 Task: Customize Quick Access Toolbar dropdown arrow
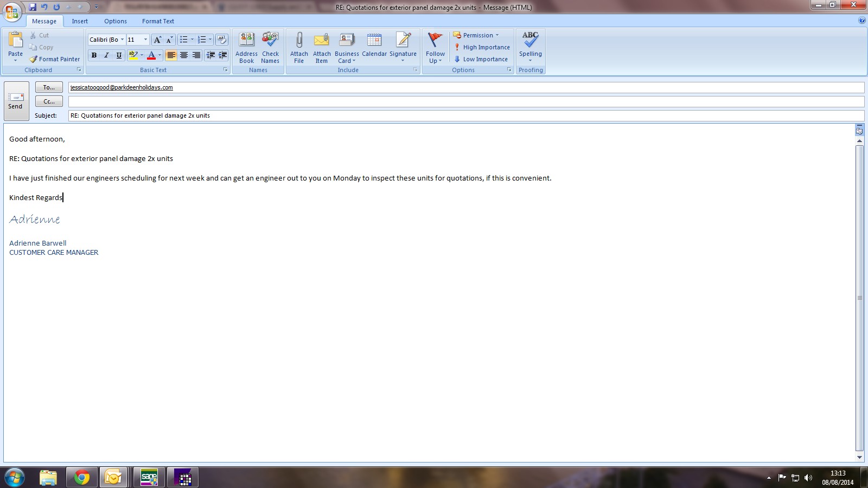pyautogui.click(x=96, y=7)
